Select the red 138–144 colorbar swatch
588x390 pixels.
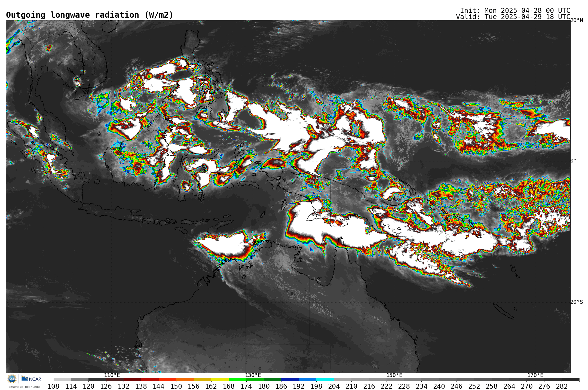pyautogui.click(x=150, y=379)
